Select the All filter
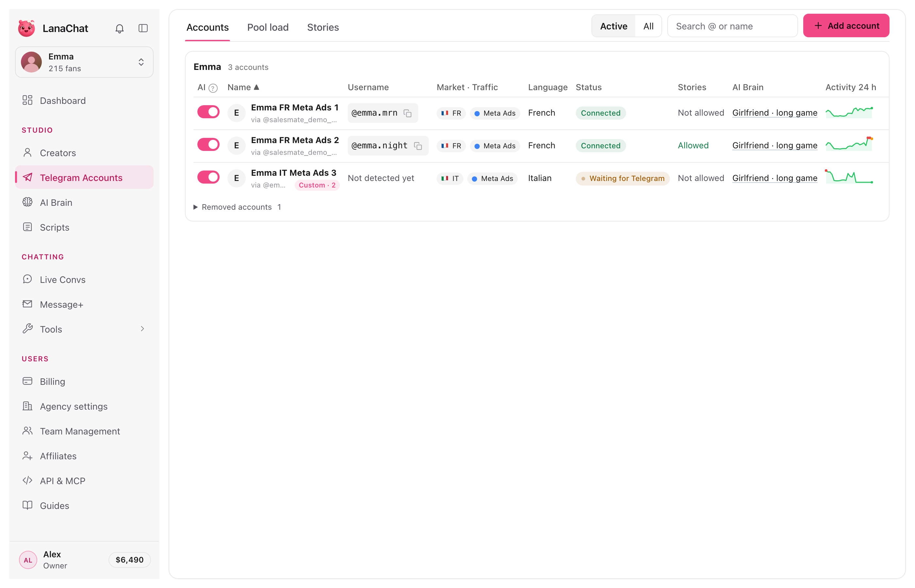Screen dimensions: 915x588 coord(648,26)
